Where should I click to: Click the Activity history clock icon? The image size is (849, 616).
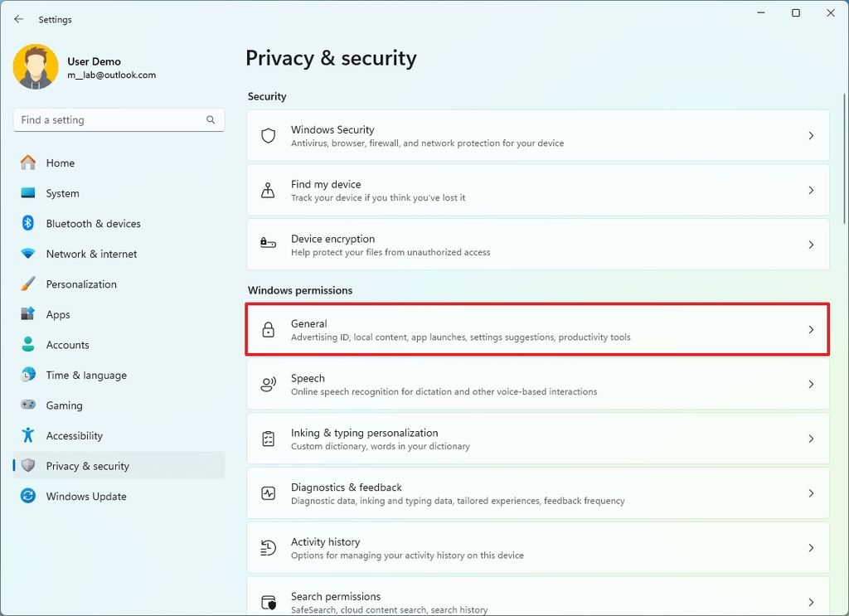(x=268, y=548)
